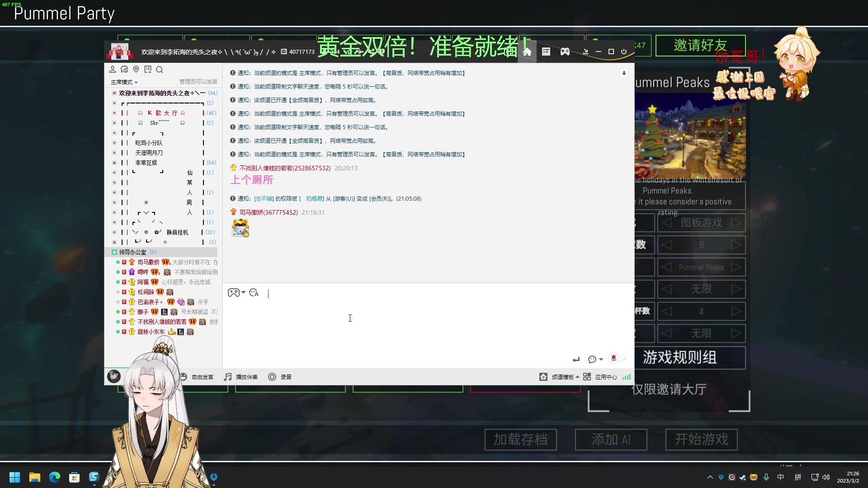Open the channel owner avatar in title bar
The height and width of the screenshot is (488, 868).
pyautogui.click(x=119, y=52)
